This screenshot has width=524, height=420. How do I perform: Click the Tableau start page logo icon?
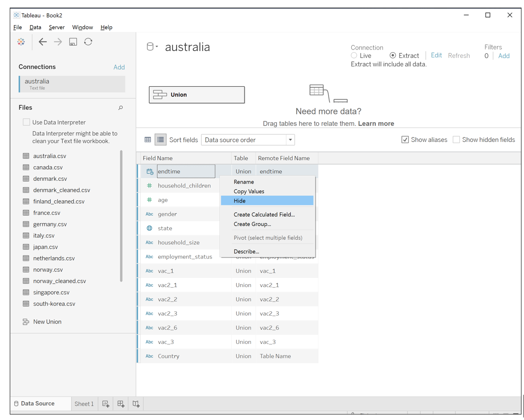pos(21,42)
